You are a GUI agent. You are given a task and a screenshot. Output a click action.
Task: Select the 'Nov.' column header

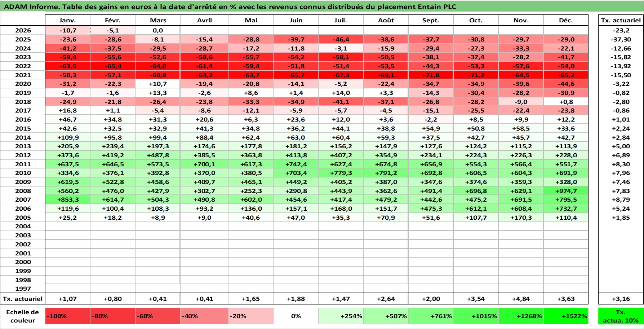pos(521,20)
